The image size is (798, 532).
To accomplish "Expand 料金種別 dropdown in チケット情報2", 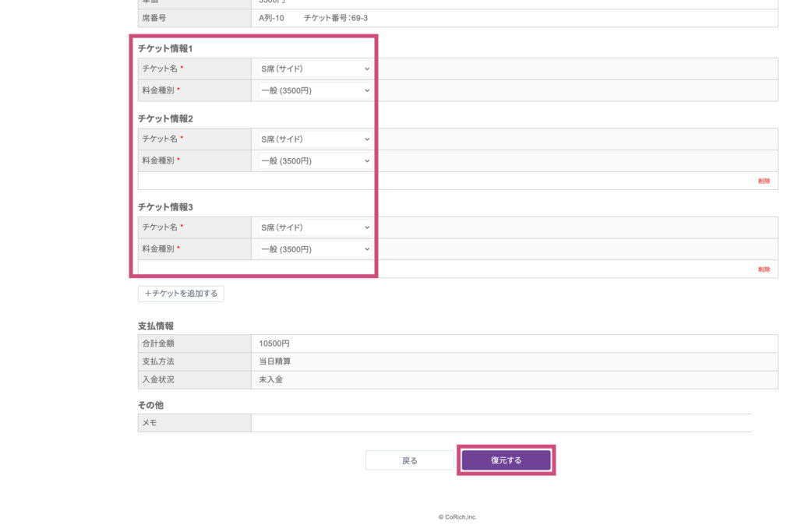I will tap(315, 160).
